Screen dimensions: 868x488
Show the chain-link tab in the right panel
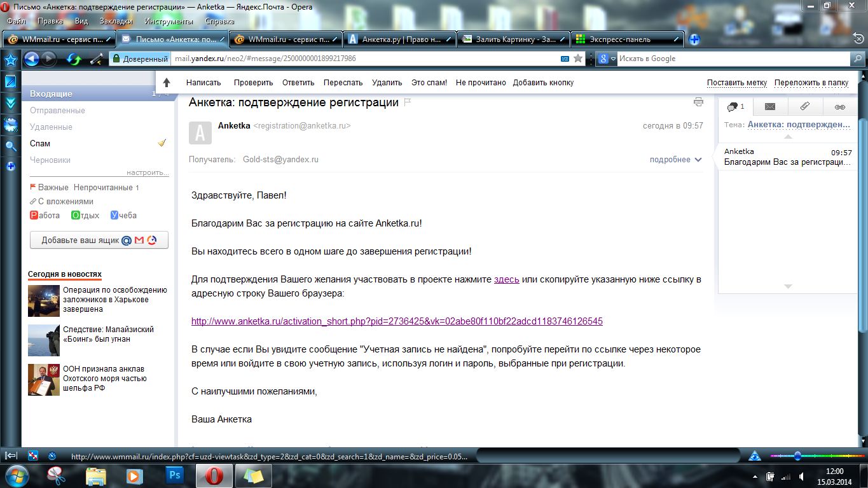point(840,106)
